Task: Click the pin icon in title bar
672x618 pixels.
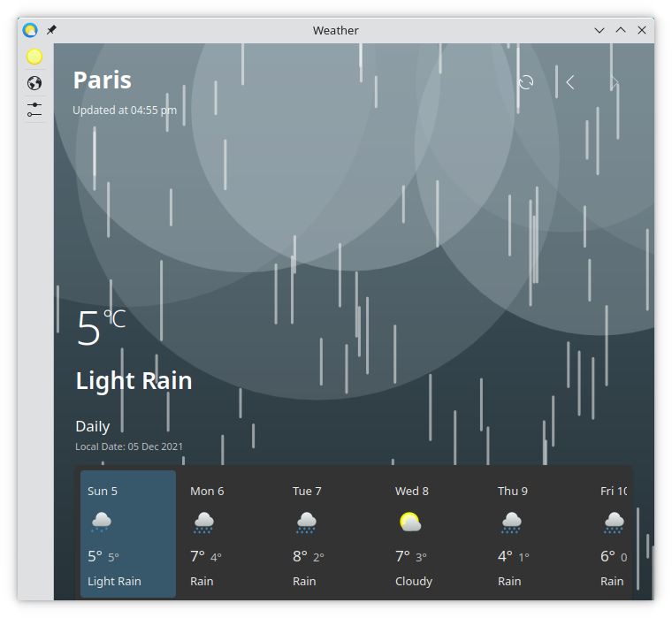Action: (x=51, y=30)
